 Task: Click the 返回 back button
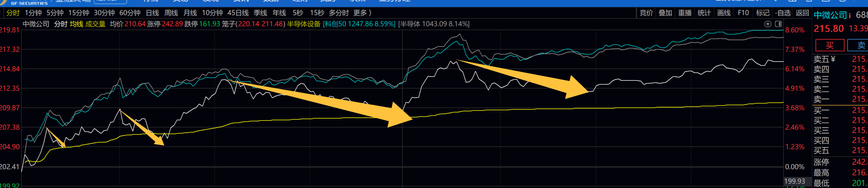(x=802, y=13)
